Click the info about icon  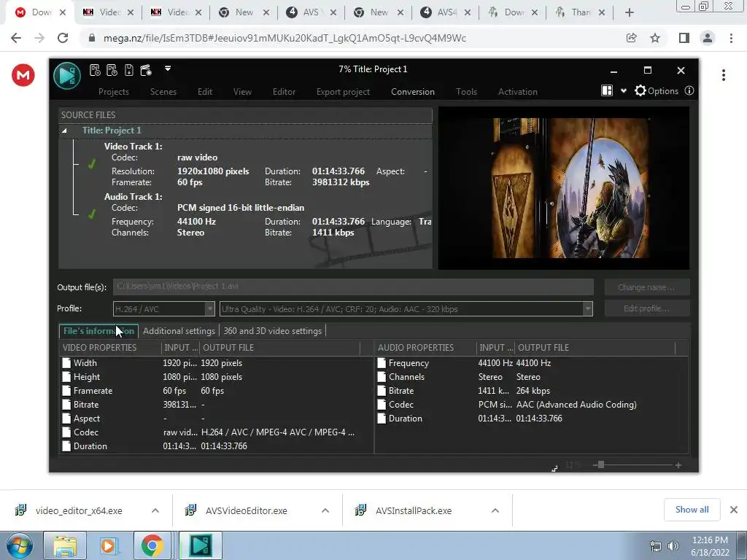(x=689, y=90)
